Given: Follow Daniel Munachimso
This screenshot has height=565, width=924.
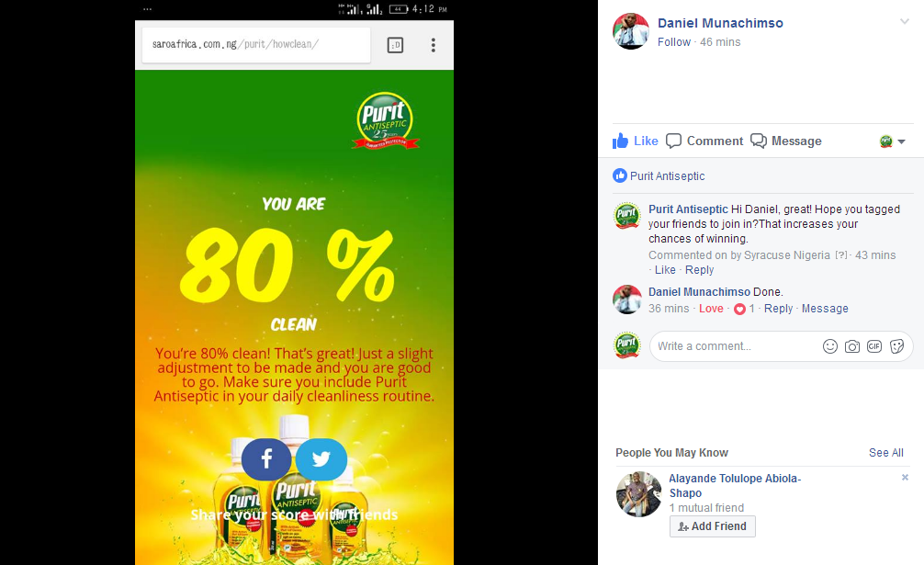Looking at the screenshot, I should (x=674, y=42).
